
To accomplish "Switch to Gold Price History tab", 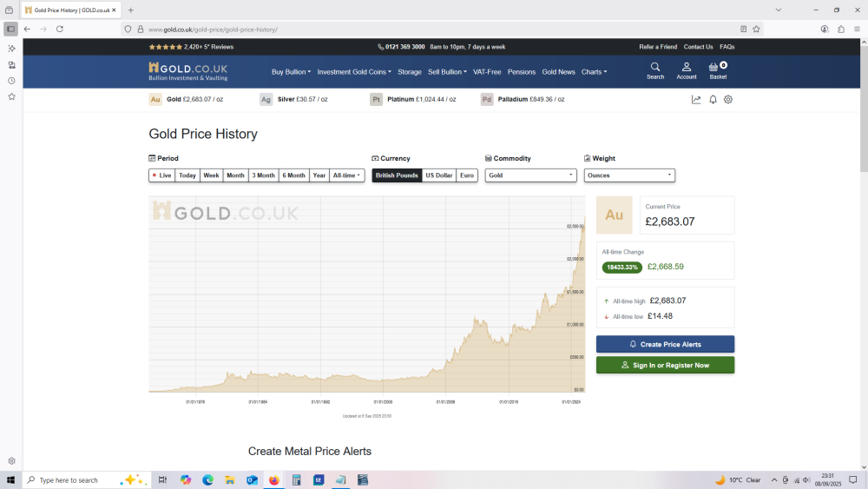I will (70, 10).
